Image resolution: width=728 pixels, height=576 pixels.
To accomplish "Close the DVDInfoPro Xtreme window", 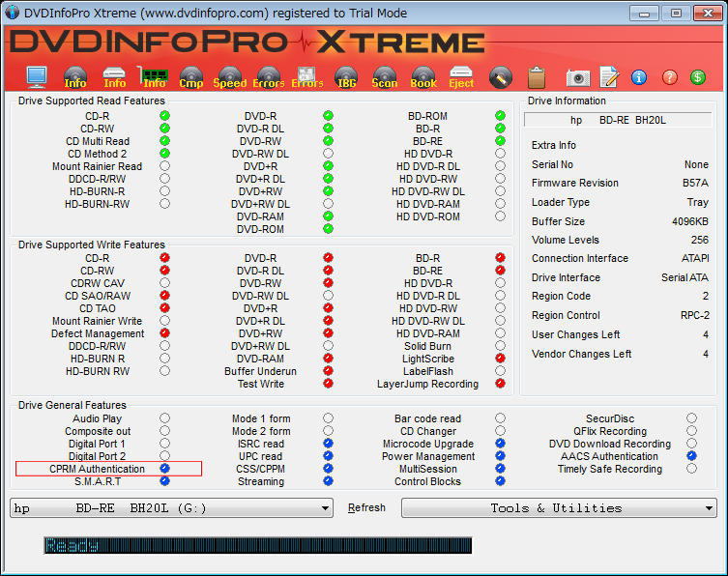I will click(708, 13).
